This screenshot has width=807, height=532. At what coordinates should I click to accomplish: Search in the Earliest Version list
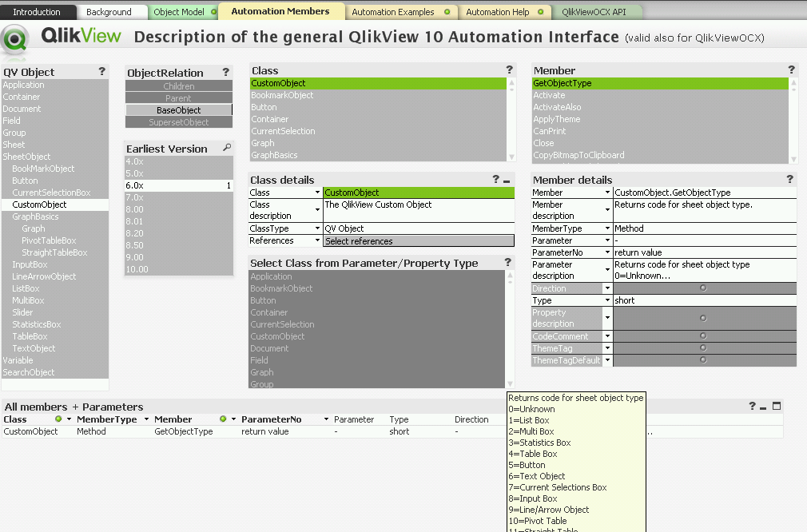(227, 148)
